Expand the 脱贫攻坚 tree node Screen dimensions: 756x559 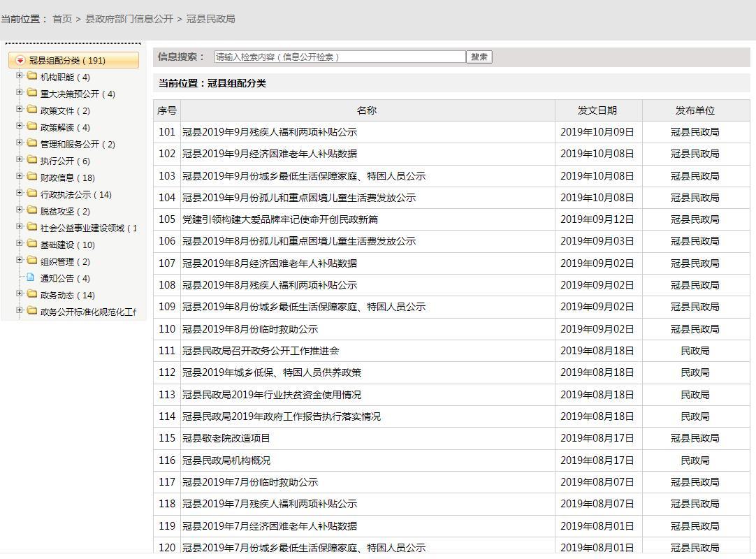click(20, 210)
